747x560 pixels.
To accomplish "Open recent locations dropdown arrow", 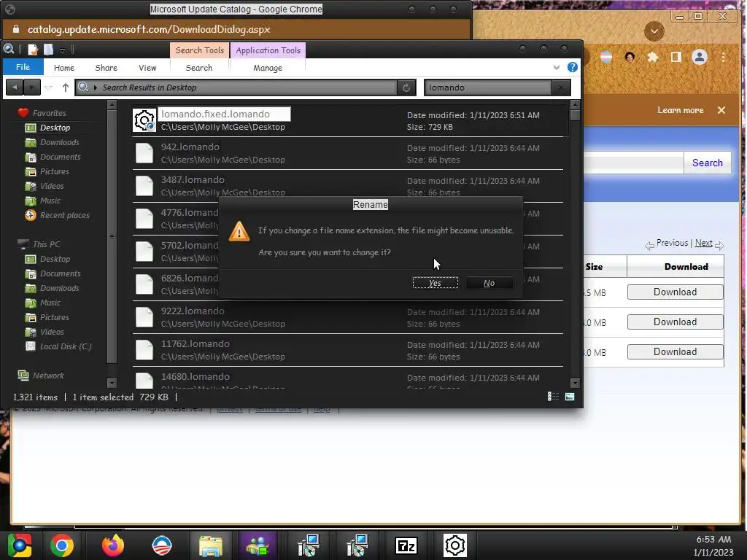I will (x=49, y=87).
